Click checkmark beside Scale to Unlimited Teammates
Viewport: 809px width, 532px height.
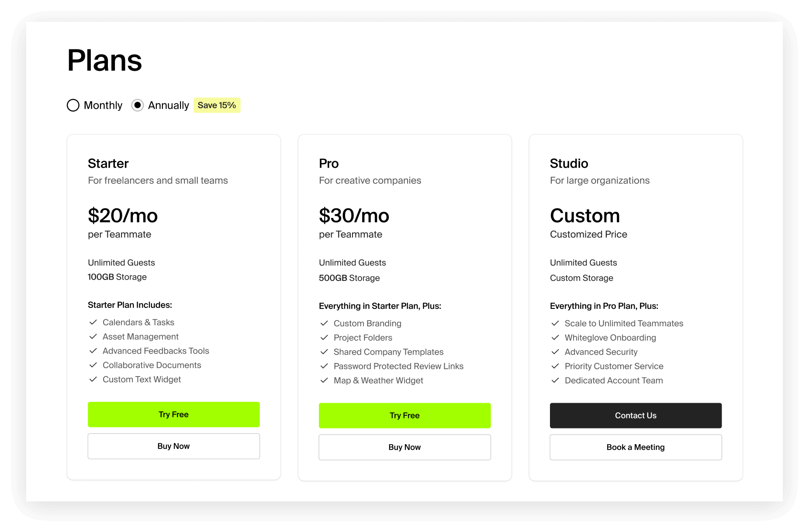(x=555, y=323)
